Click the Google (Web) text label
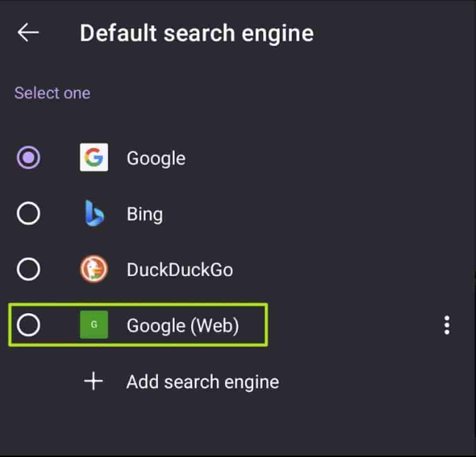 point(182,326)
